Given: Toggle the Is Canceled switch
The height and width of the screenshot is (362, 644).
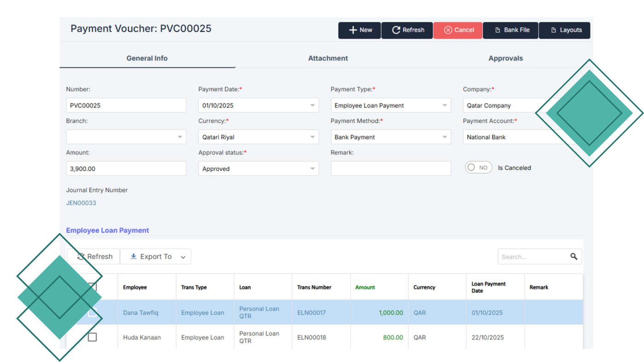Looking at the screenshot, I should coord(478,168).
